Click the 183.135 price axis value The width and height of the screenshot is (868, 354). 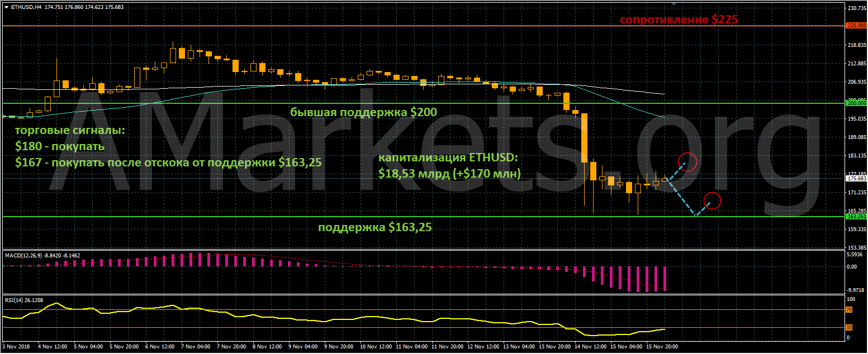tap(857, 155)
